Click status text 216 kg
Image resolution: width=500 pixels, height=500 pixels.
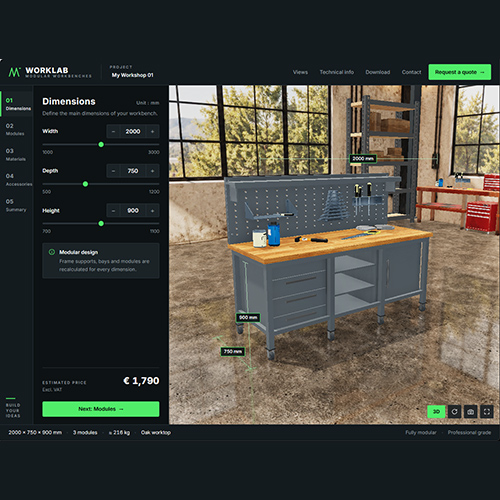click(119, 432)
